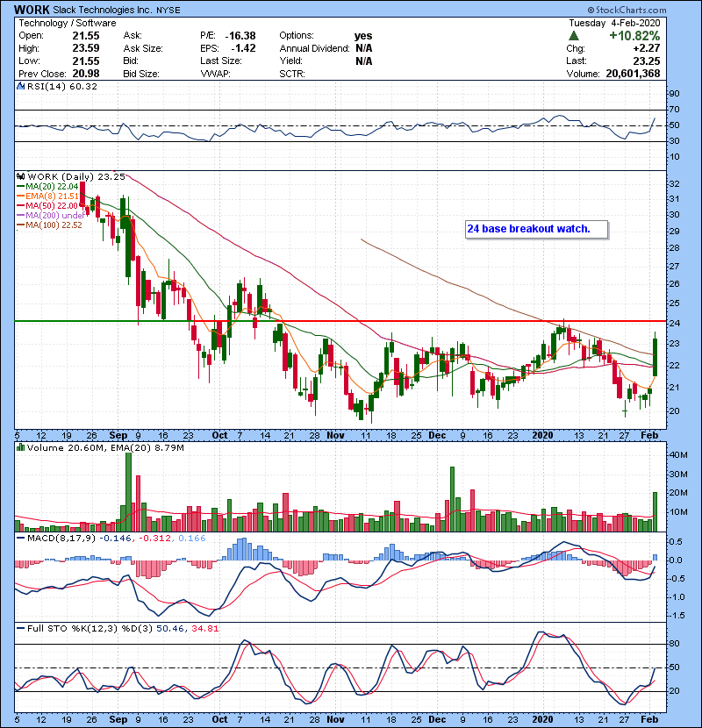Viewport: 702px width, 728px height.
Task: Click the -1.5 label on the MACD axis
Action: tap(676, 616)
